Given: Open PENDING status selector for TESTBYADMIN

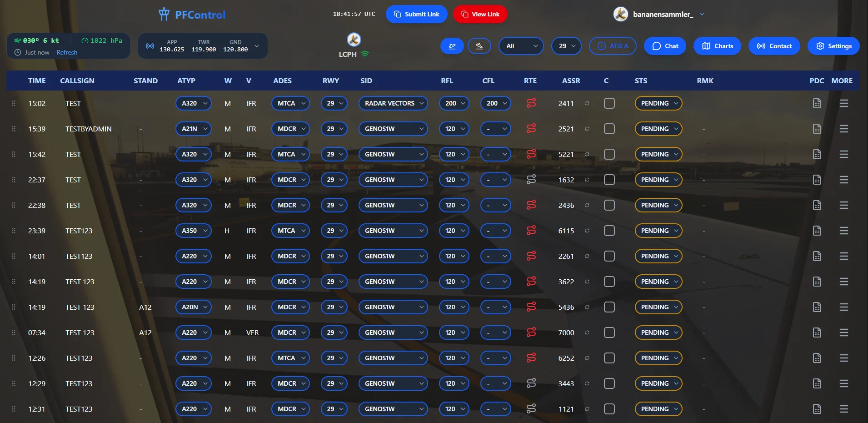Looking at the screenshot, I should [x=658, y=129].
